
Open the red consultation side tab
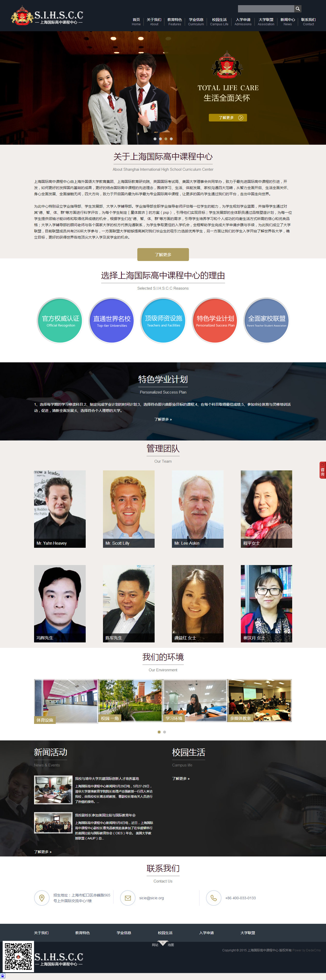pyautogui.click(x=322, y=470)
